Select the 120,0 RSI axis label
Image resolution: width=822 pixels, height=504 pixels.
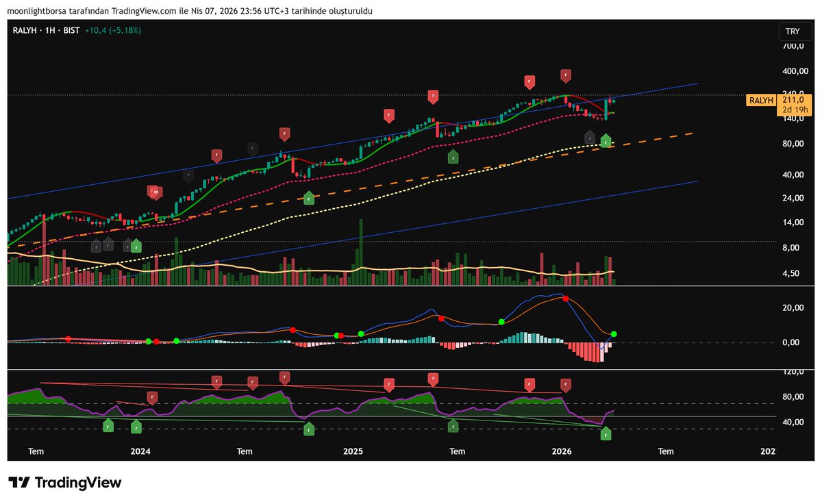792,372
